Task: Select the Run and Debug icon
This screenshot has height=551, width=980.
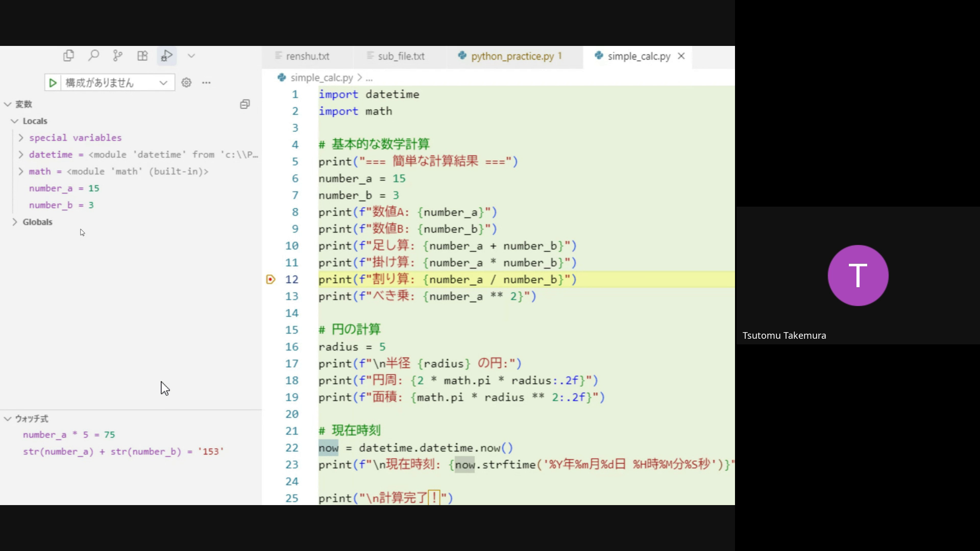Action: [167, 56]
